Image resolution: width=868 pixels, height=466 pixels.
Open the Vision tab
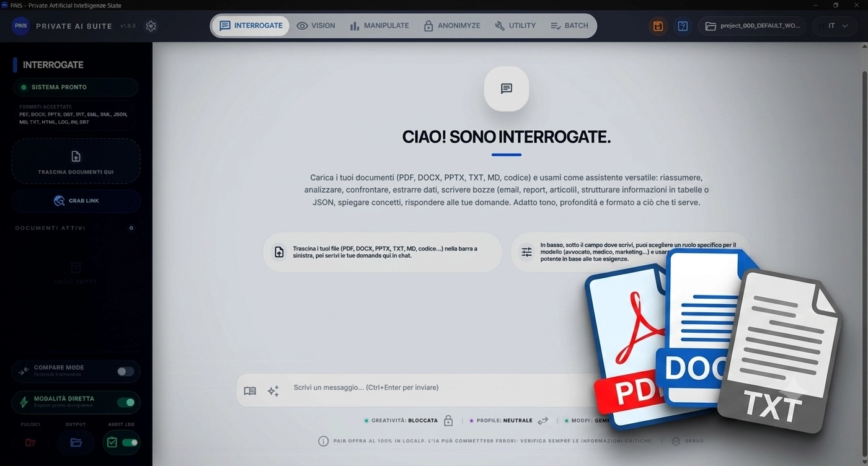[316, 26]
